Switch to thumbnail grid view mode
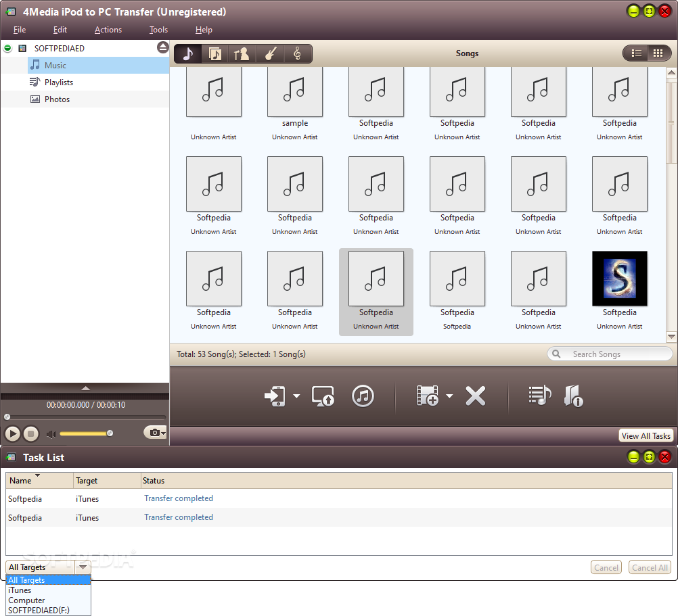The height and width of the screenshot is (616, 678). coord(658,53)
